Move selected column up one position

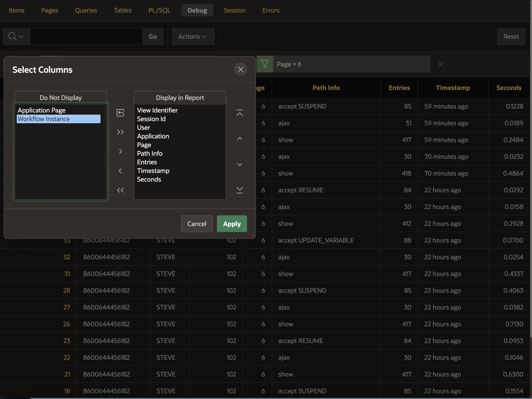(239, 138)
